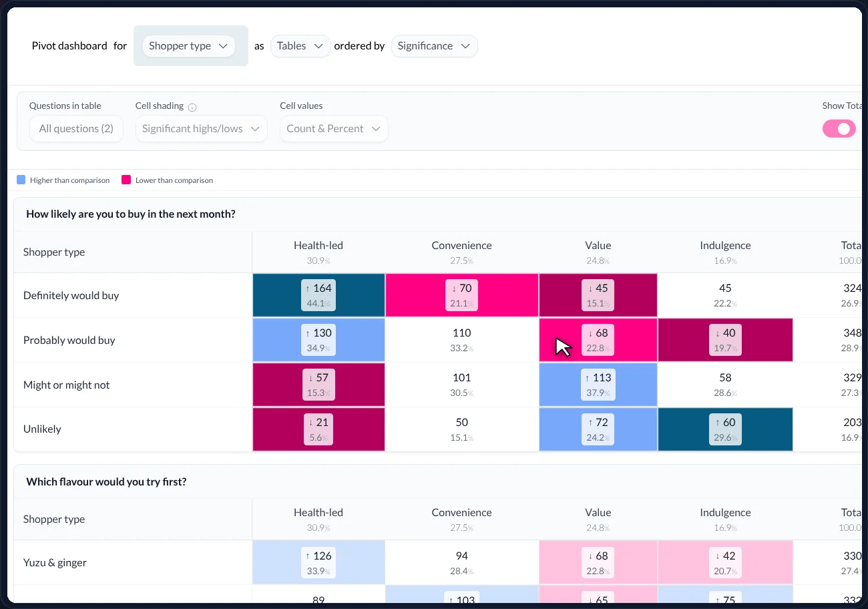
Task: Click the 70 Convenience Definitely would buy cell
Action: [461, 295]
